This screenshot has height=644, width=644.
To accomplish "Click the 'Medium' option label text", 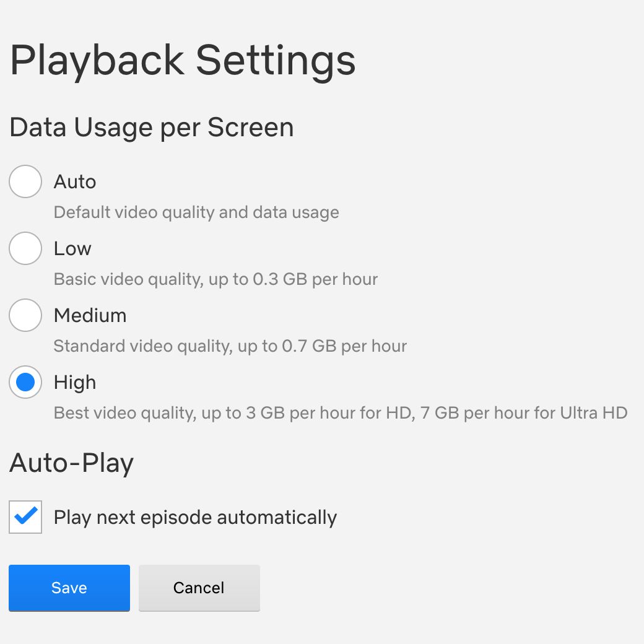I will click(90, 315).
